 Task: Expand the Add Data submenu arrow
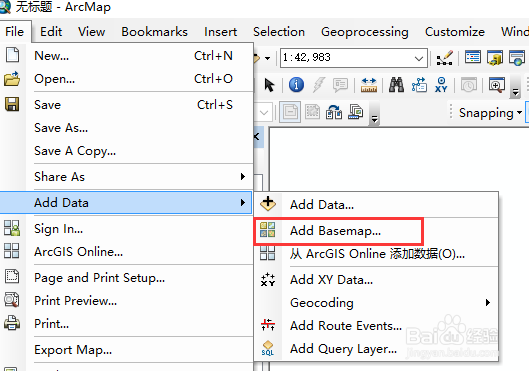coord(243,202)
